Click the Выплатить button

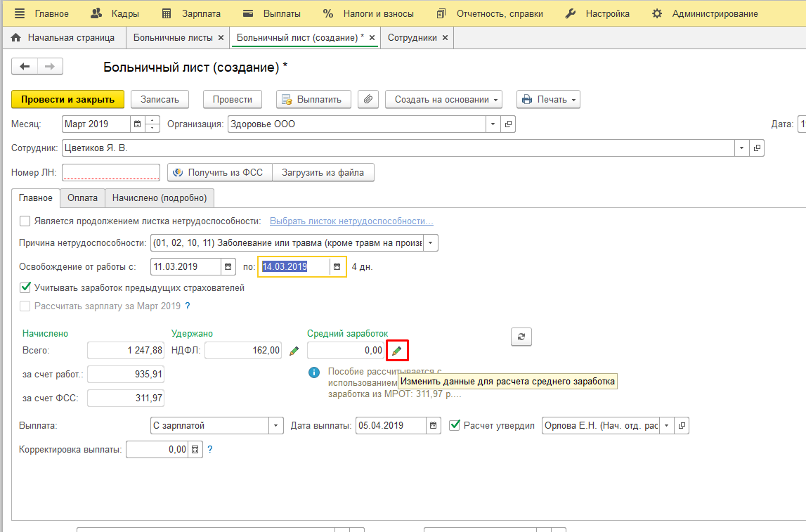[313, 99]
